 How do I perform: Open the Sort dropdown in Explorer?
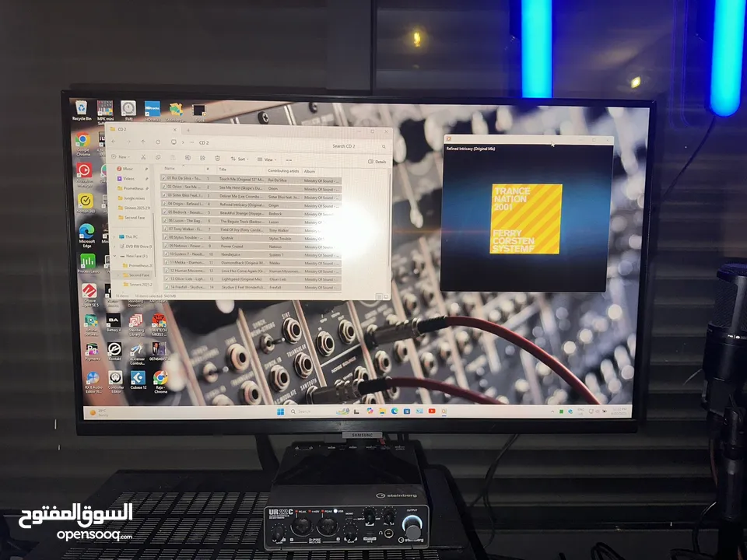point(239,159)
